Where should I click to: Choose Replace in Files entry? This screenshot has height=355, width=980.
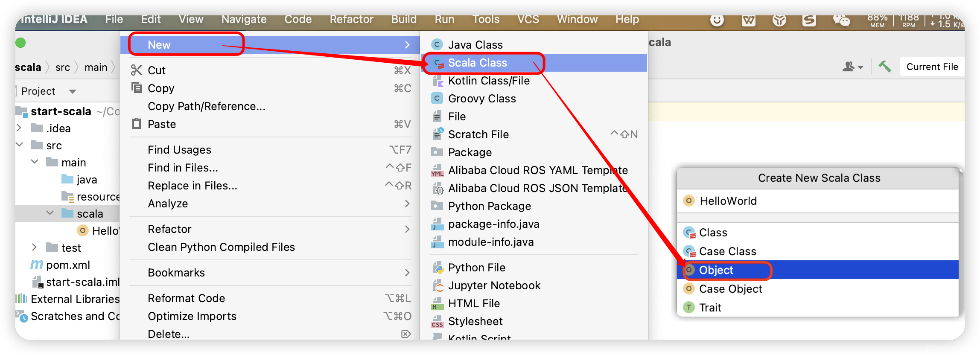(271, 186)
